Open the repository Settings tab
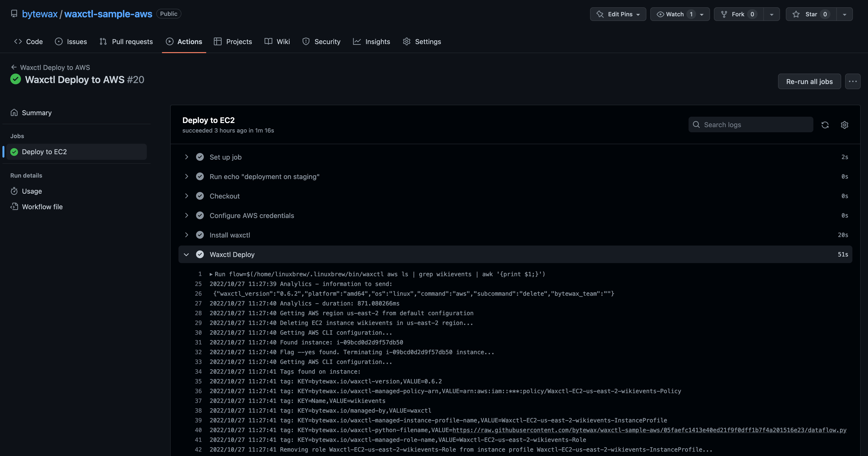868x456 pixels. tap(422, 41)
